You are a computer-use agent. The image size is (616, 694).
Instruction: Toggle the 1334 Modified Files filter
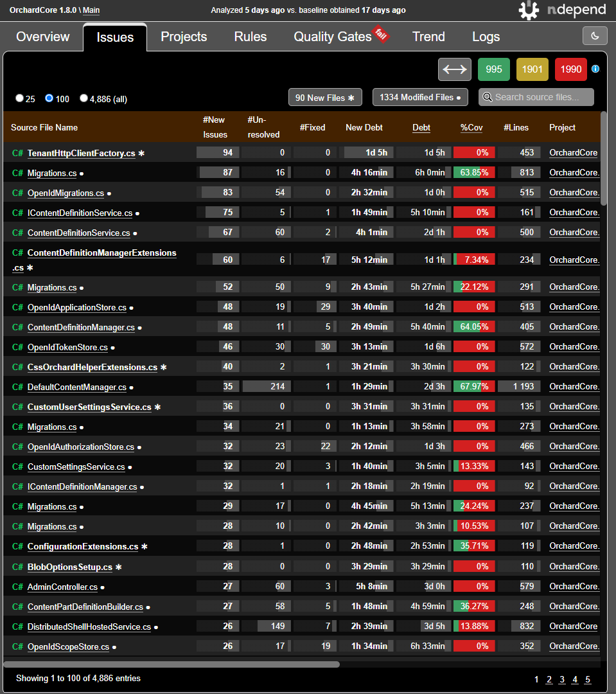click(420, 98)
